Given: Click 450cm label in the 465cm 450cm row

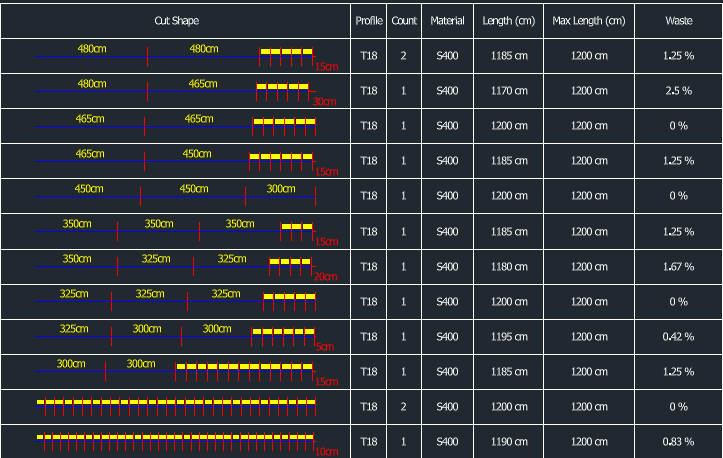Looking at the screenshot, I should point(197,154).
